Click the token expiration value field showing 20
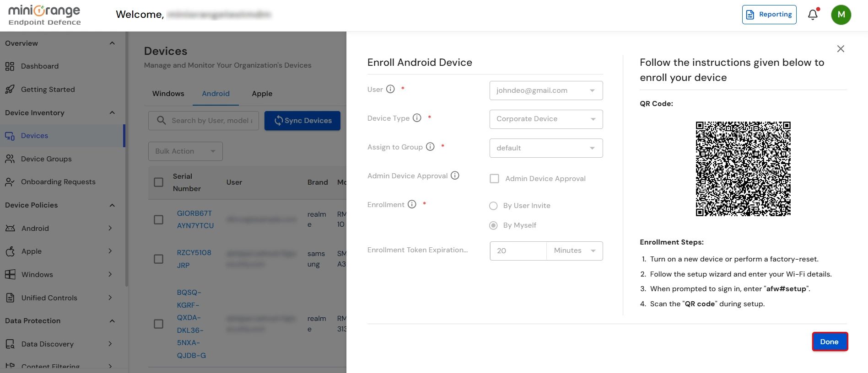 tap(518, 251)
